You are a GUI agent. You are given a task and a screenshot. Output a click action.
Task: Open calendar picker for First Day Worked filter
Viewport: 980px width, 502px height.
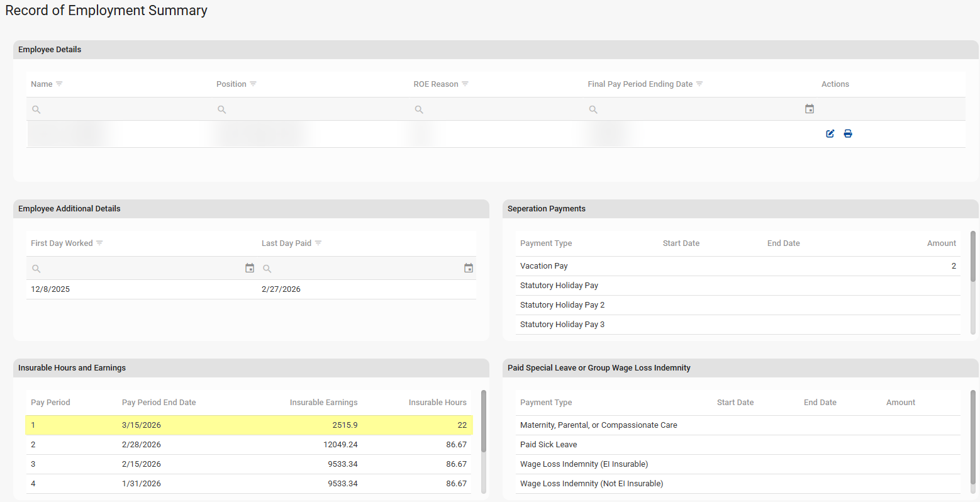click(250, 268)
